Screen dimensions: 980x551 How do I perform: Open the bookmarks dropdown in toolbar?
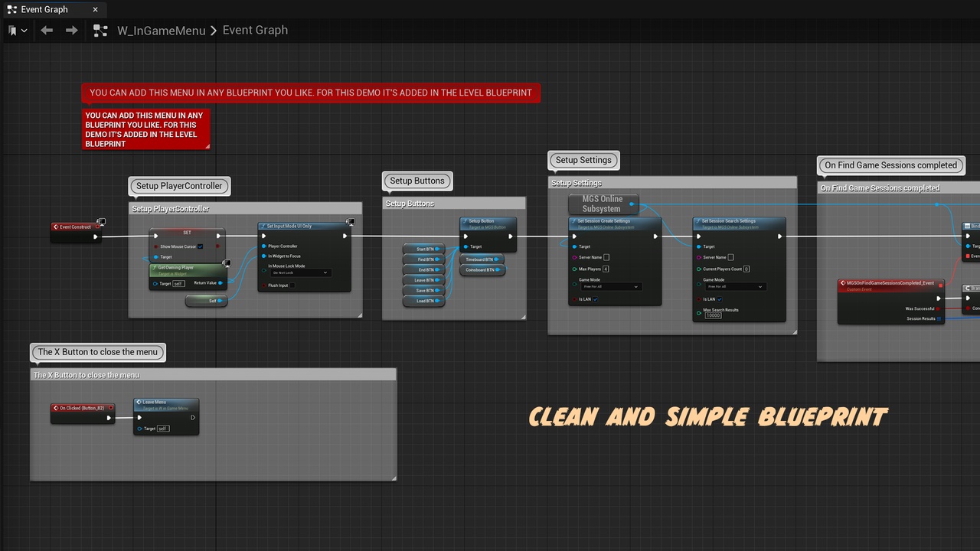[x=18, y=31]
